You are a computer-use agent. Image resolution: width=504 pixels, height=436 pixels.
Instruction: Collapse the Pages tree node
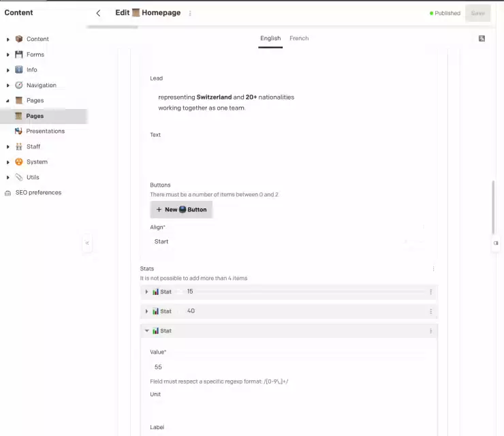8,101
